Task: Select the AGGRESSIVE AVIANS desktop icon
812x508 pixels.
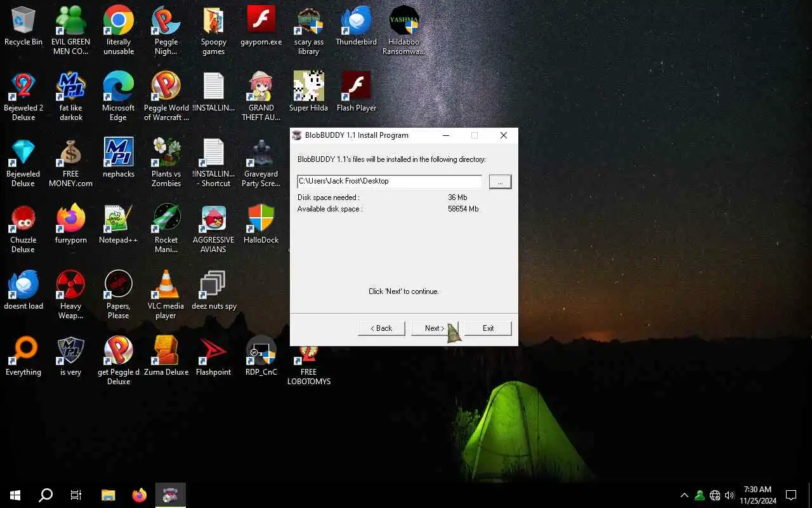Action: click(x=214, y=229)
